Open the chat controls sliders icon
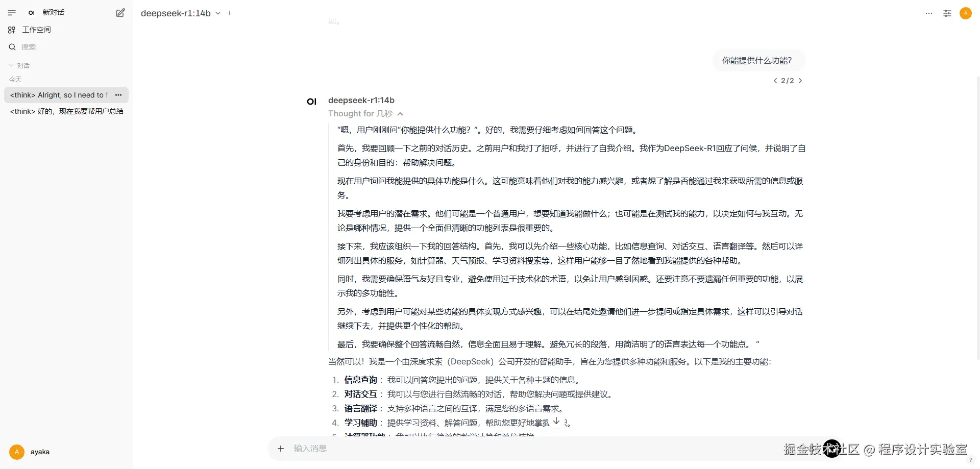Image resolution: width=980 pixels, height=469 pixels. click(x=947, y=13)
